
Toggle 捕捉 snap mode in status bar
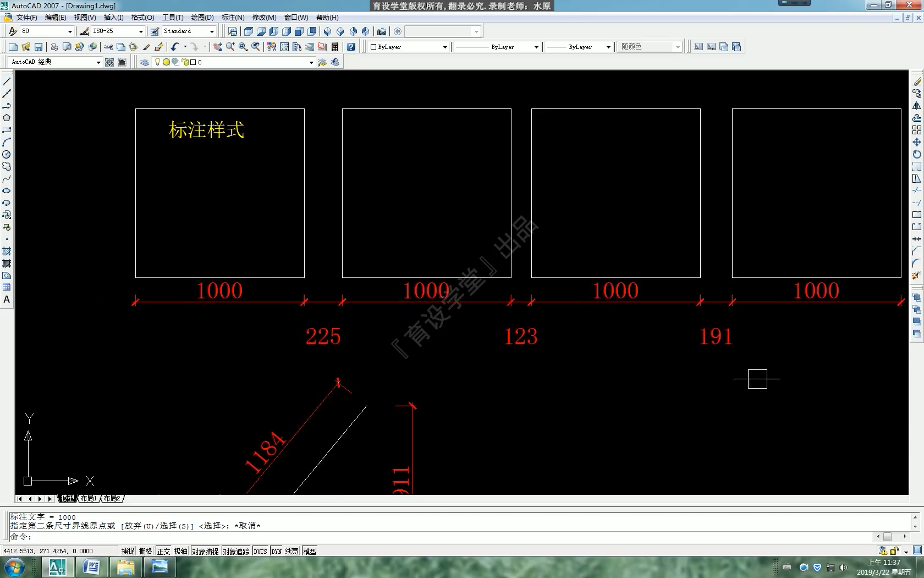point(128,551)
